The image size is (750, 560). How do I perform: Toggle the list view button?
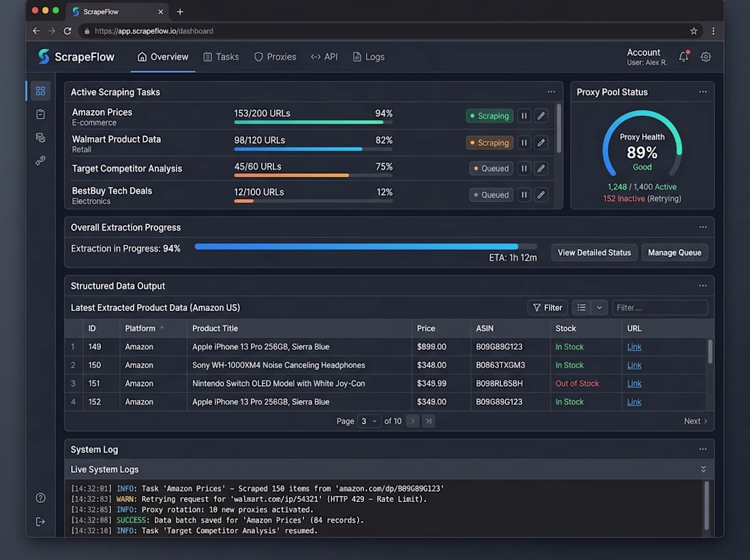pyautogui.click(x=581, y=308)
